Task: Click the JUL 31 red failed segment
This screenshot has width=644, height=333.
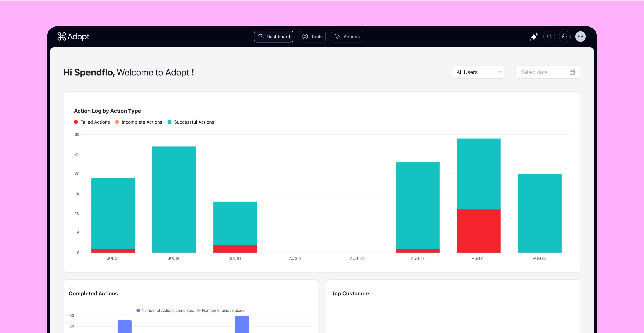Action: (x=235, y=249)
